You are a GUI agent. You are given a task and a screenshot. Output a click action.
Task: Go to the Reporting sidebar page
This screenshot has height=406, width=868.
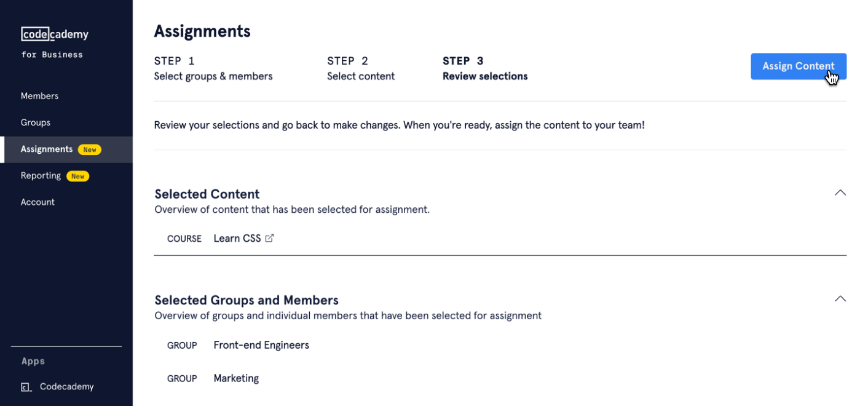coord(41,176)
